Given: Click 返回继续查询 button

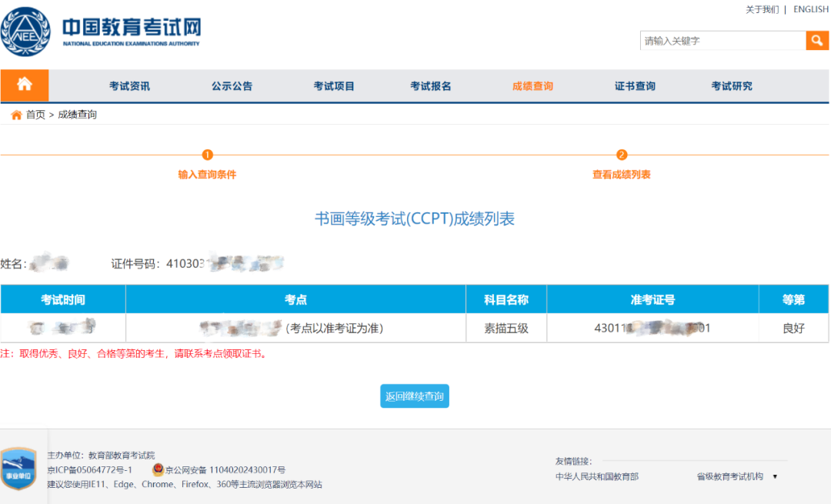Looking at the screenshot, I should (415, 396).
